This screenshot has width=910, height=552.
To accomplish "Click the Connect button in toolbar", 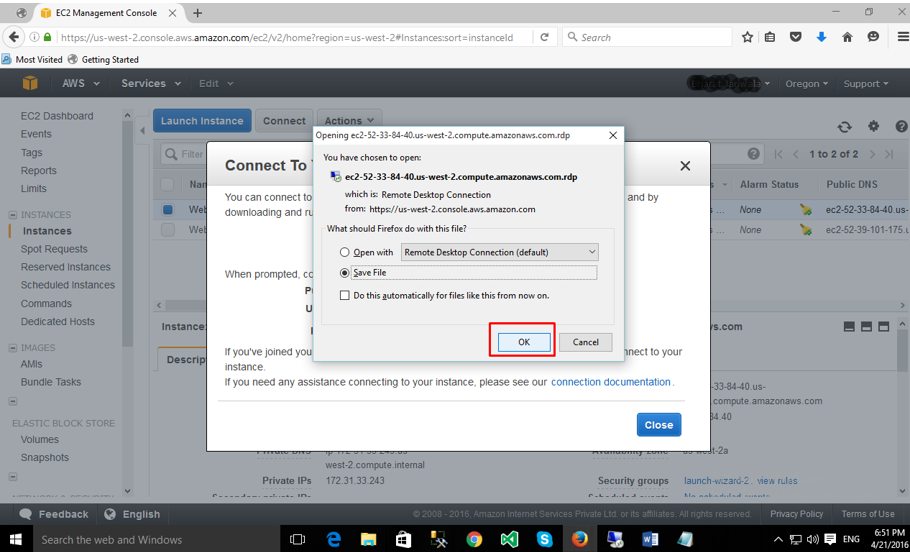I will pos(284,121).
